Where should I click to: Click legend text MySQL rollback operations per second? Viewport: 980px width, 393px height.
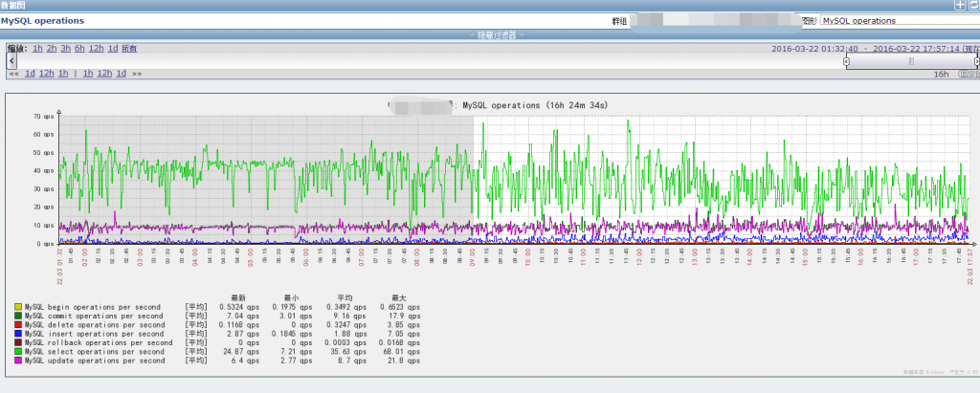(x=99, y=343)
